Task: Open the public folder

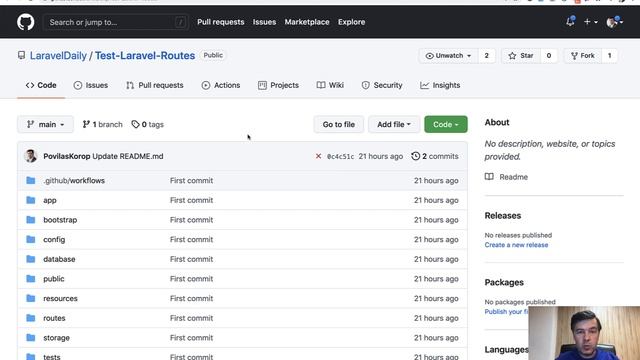Action: click(53, 279)
